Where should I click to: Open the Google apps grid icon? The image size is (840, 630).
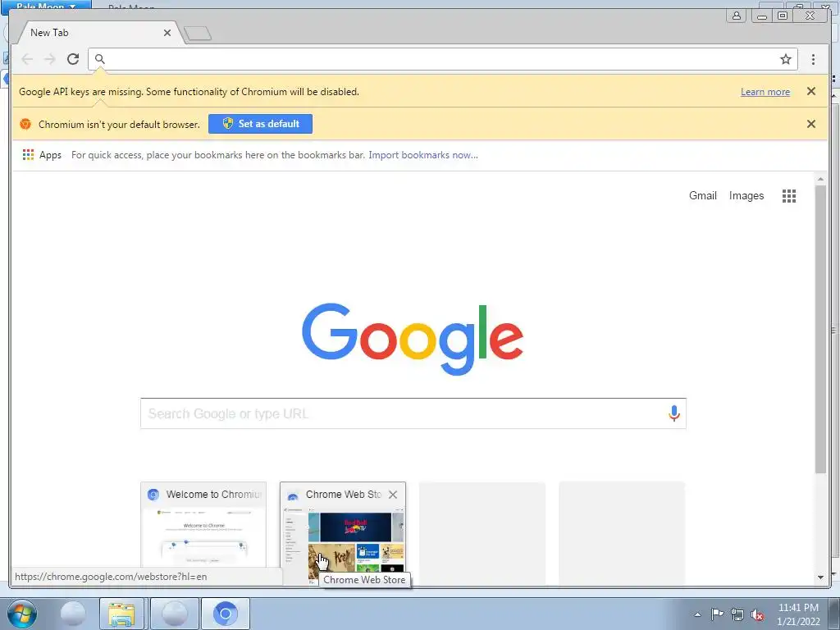click(788, 196)
